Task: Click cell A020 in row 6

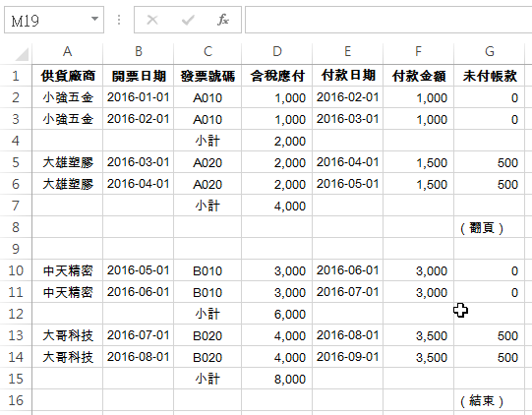Action: (x=207, y=184)
